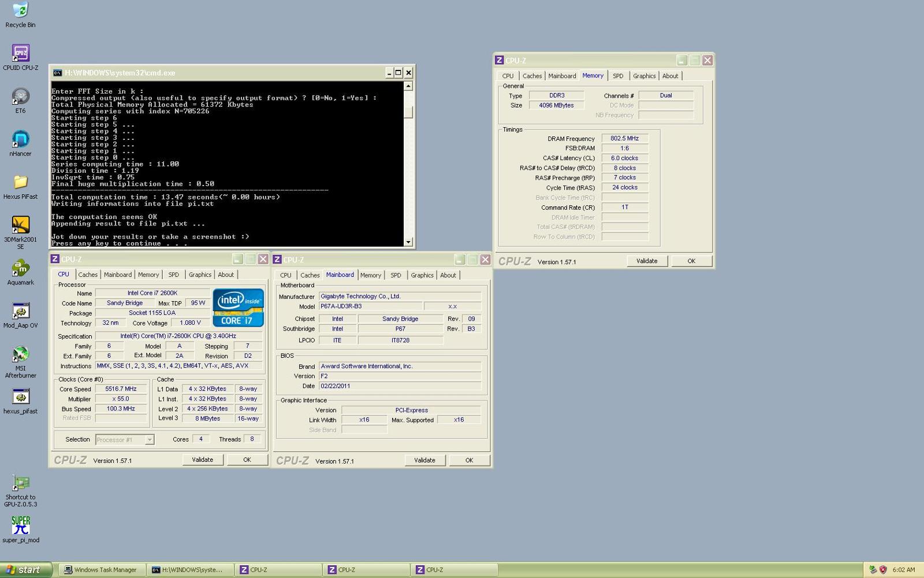The image size is (924, 578).
Task: Click the P67A-UD3R-B3 model field
Action: tap(370, 306)
